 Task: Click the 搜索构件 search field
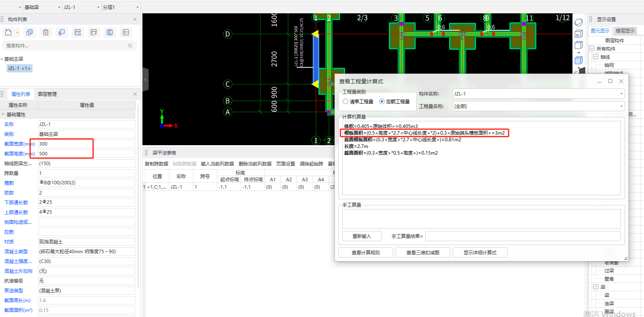69,46
